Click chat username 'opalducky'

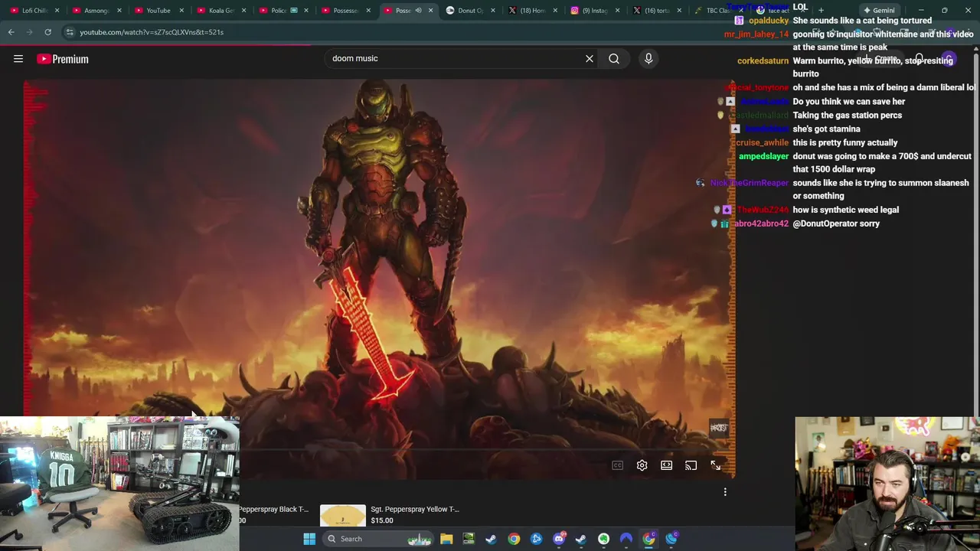769,21
